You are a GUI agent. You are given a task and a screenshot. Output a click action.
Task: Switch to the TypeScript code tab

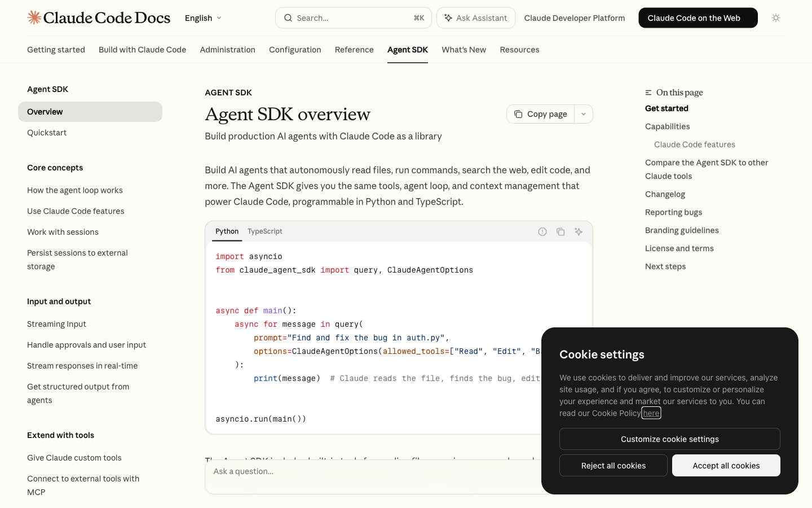click(x=265, y=231)
